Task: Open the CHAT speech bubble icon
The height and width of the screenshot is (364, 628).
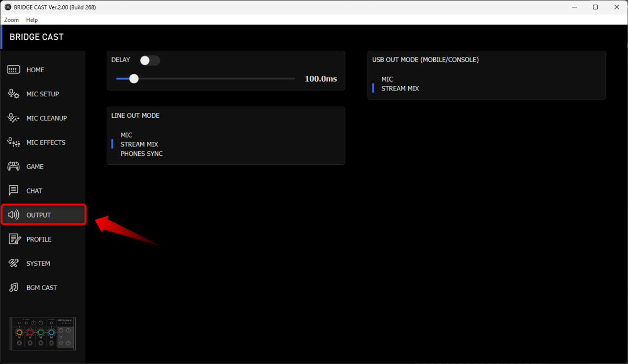Action: point(14,191)
